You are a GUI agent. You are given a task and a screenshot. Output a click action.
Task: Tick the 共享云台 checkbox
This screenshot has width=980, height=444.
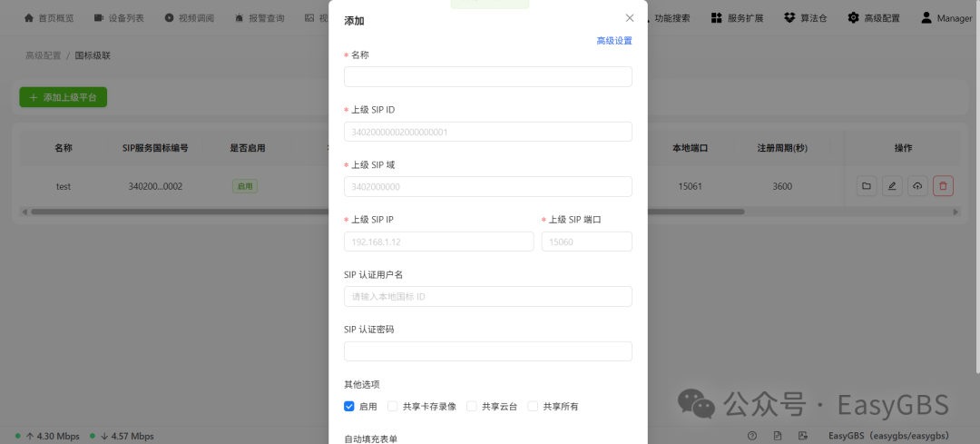[x=471, y=406]
